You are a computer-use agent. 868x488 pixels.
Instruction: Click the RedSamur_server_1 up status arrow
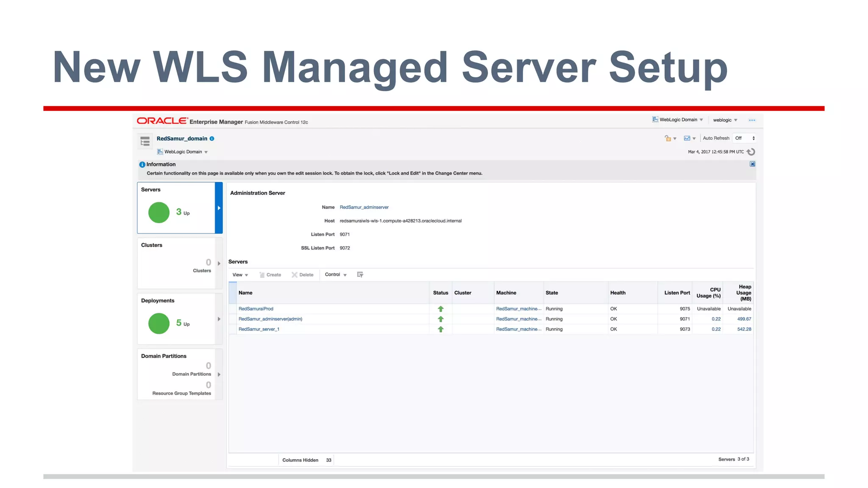click(x=441, y=329)
